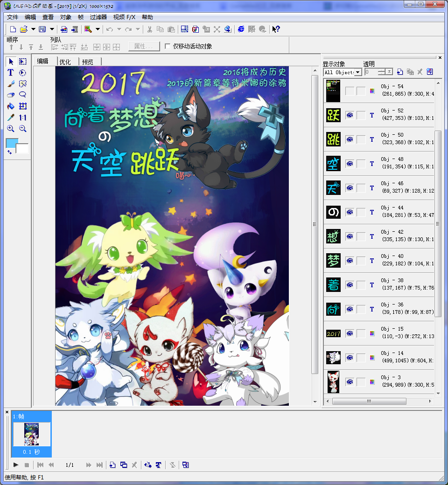Viewport: 448px width, 485px height.
Task: Click the 属性... button
Action: pos(144,46)
